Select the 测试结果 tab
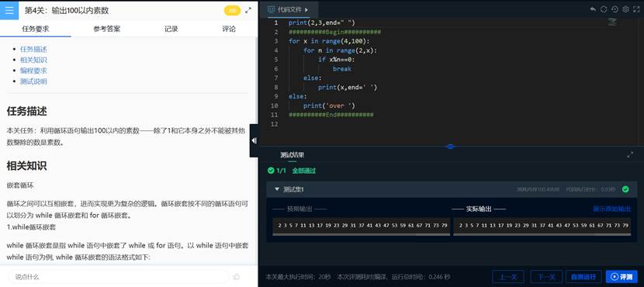 [x=292, y=155]
